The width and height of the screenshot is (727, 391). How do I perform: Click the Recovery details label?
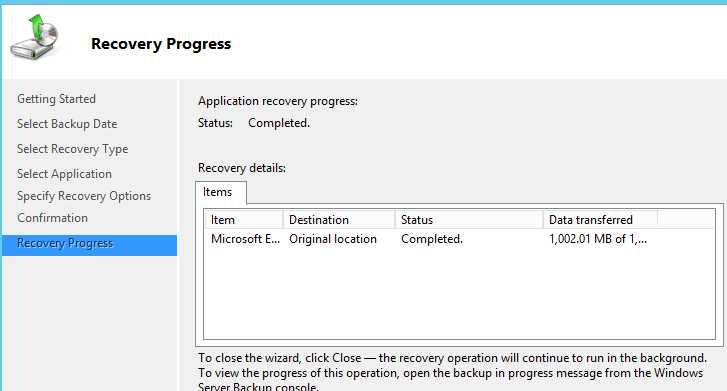click(x=242, y=168)
